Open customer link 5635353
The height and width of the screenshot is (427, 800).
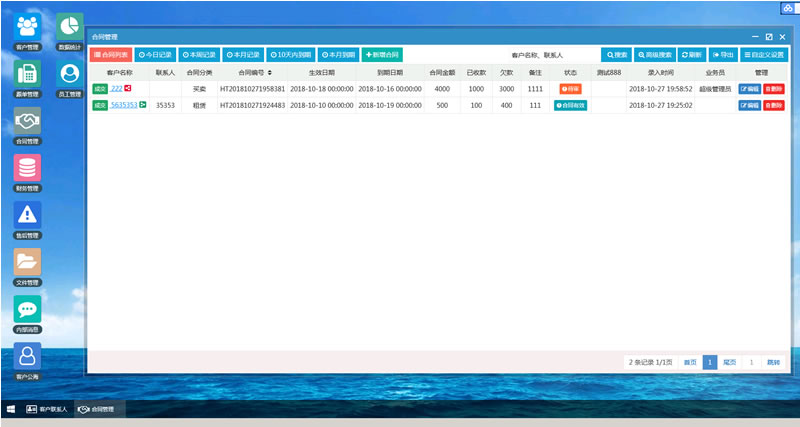[x=124, y=105]
